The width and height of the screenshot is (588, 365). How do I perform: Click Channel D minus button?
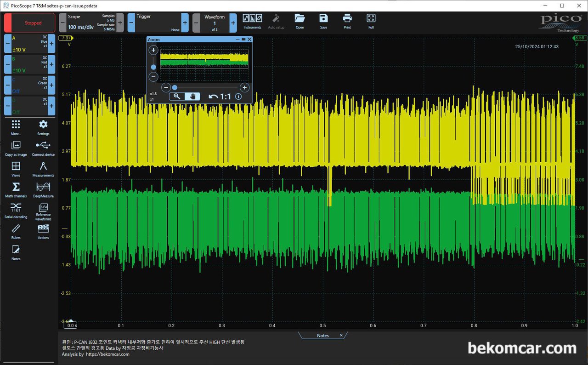click(x=8, y=106)
